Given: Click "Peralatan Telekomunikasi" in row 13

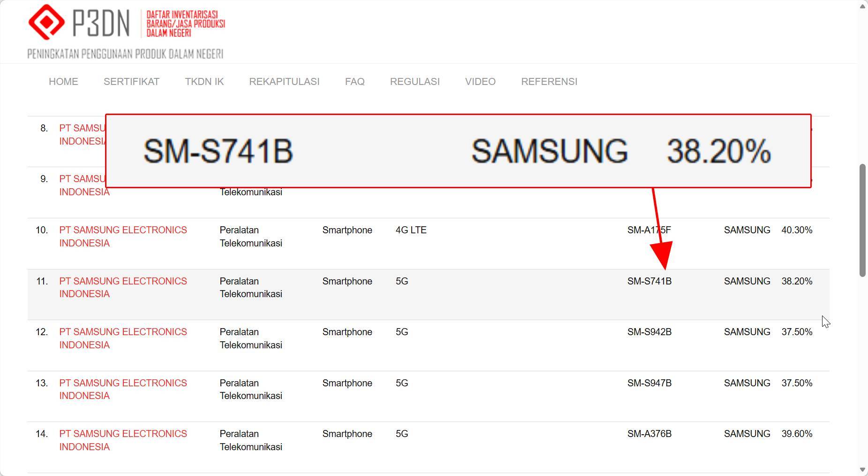Looking at the screenshot, I should 251,389.
